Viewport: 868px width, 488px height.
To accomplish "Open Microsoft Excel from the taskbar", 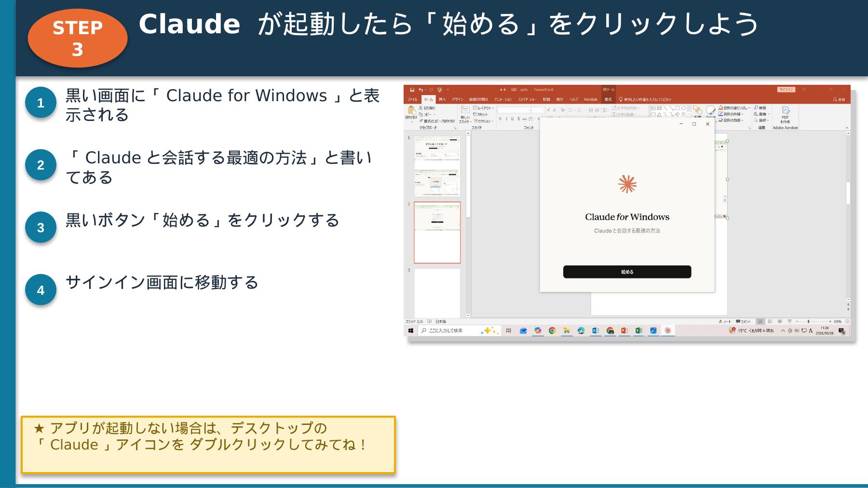I will [638, 330].
